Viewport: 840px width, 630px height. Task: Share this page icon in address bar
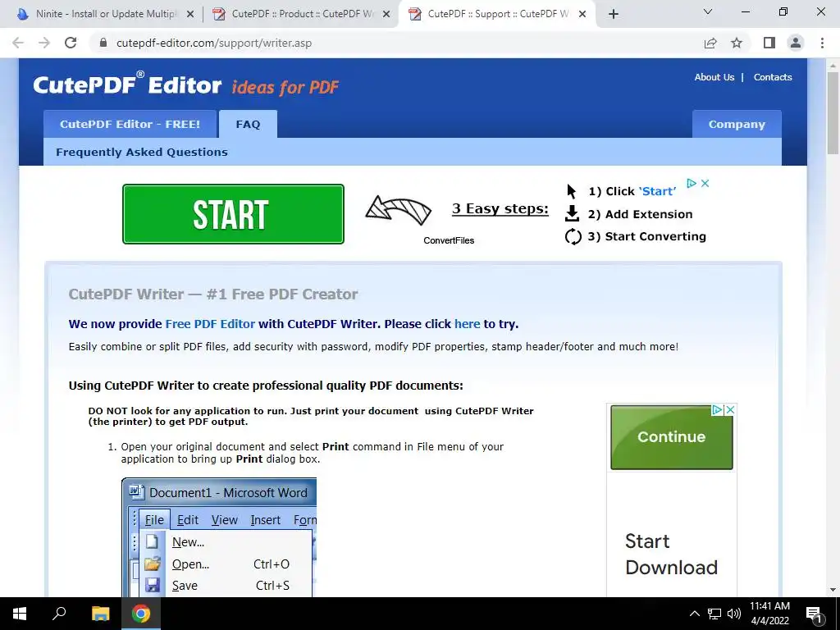point(710,43)
